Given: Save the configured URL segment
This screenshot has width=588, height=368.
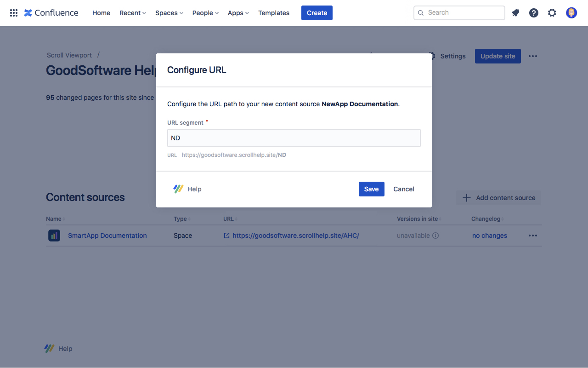Looking at the screenshot, I should (x=371, y=189).
